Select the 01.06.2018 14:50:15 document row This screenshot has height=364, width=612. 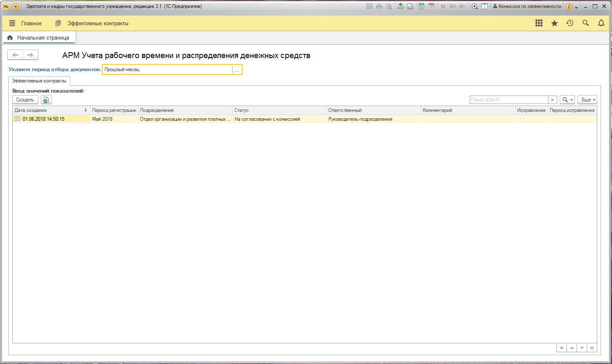43,119
